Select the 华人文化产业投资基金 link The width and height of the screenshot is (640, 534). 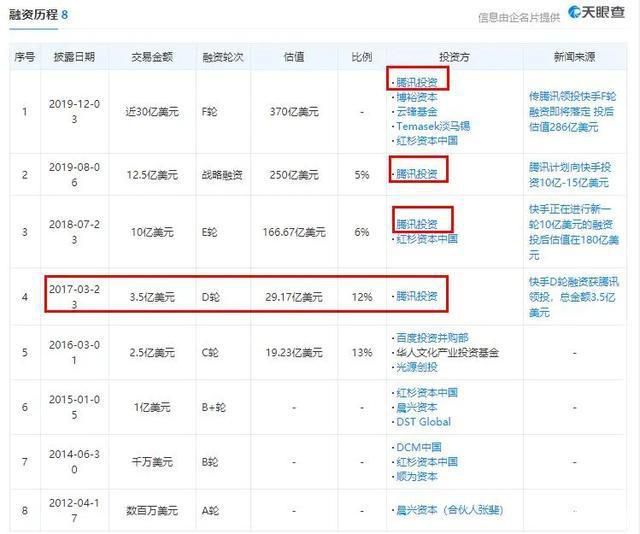click(446, 353)
